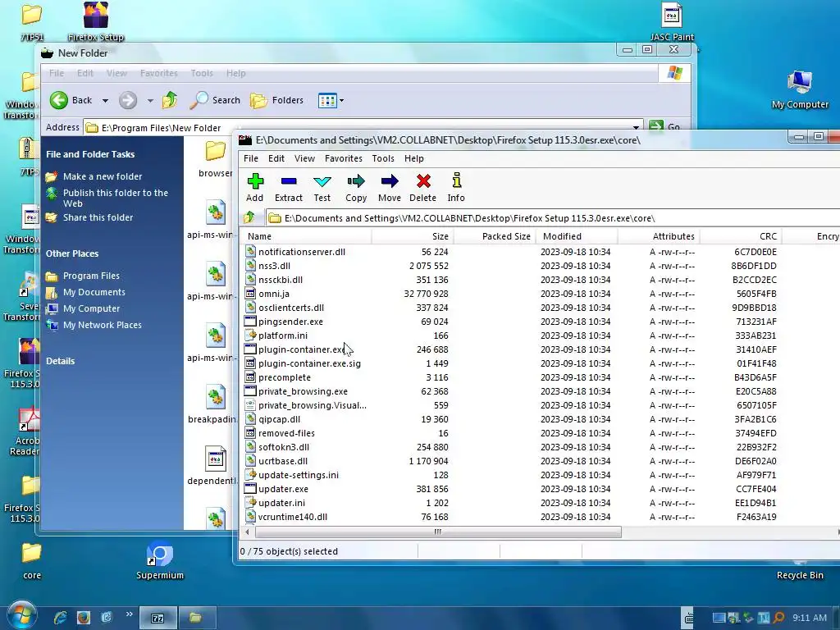Click Publish this folder to the Web
The image size is (840, 630).
[x=115, y=198]
